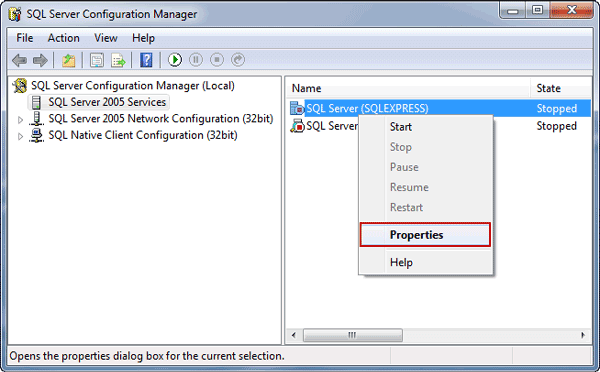Select SQL Server Configuration Manager (Local) root
The height and width of the screenshot is (372, 600).
pyautogui.click(x=133, y=86)
